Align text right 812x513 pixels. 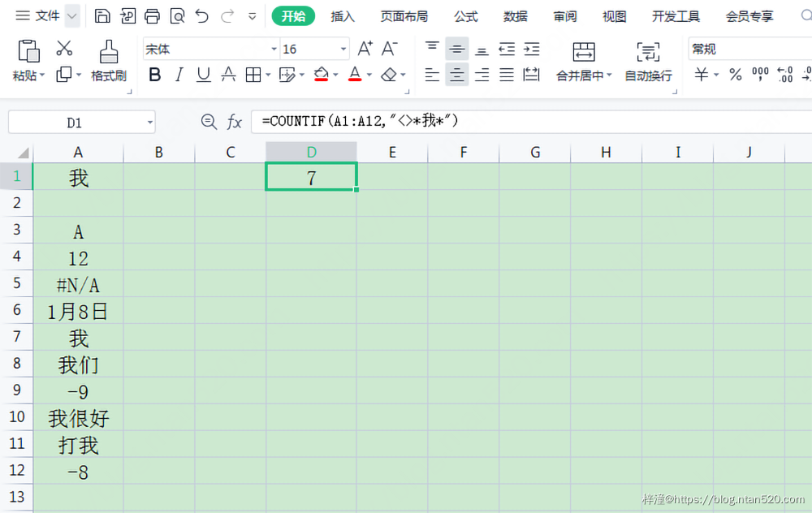tap(482, 75)
